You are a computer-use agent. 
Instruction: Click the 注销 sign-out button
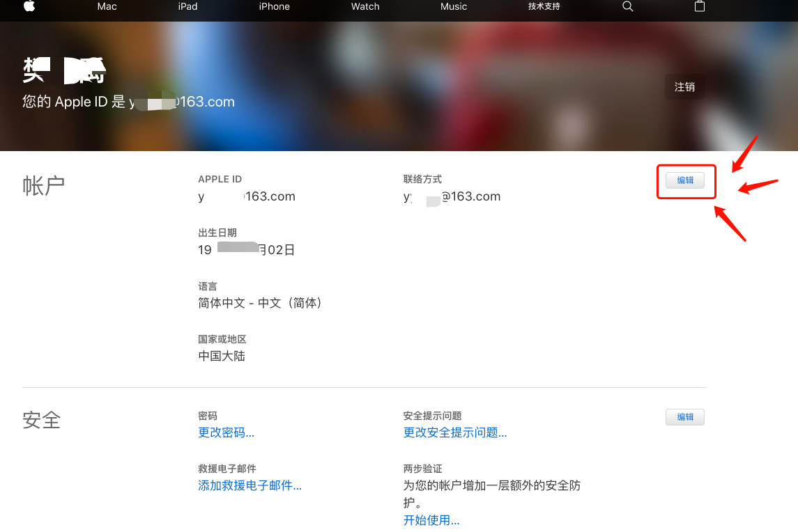[685, 87]
